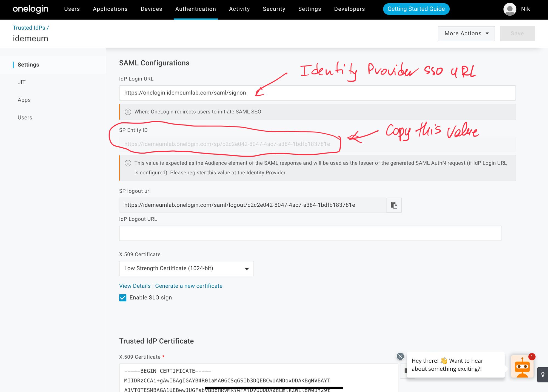Dismiss the chat popup with X icon
This screenshot has height=392, width=548.
[400, 356]
